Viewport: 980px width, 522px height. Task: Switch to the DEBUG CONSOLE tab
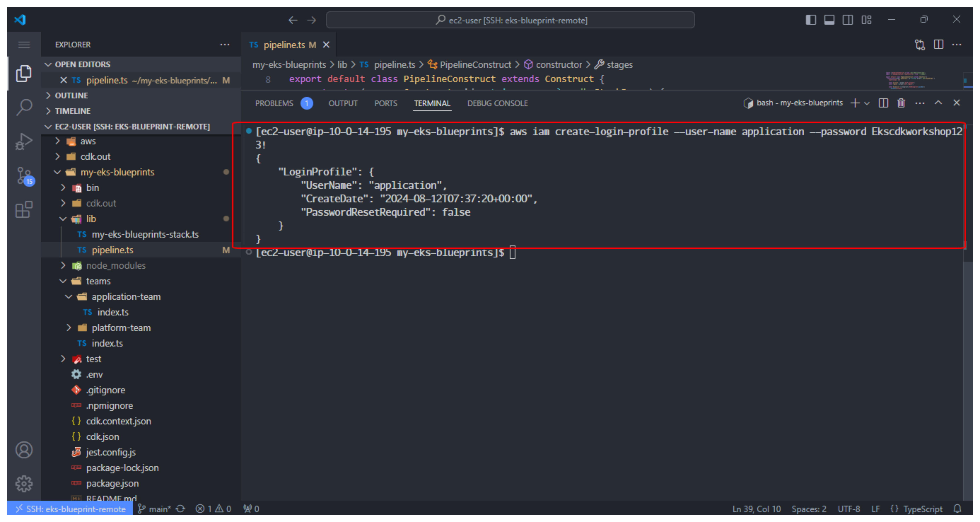497,103
